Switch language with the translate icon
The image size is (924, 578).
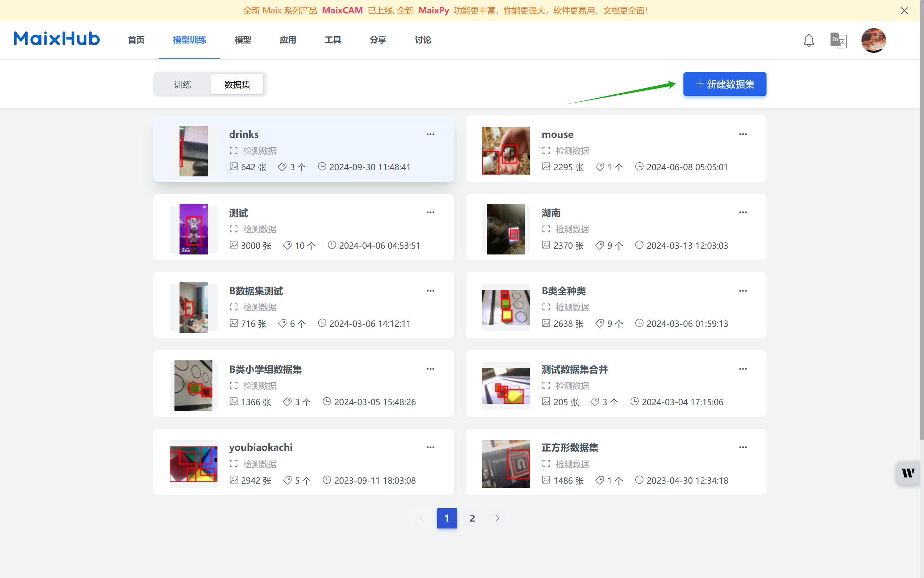pyautogui.click(x=838, y=40)
